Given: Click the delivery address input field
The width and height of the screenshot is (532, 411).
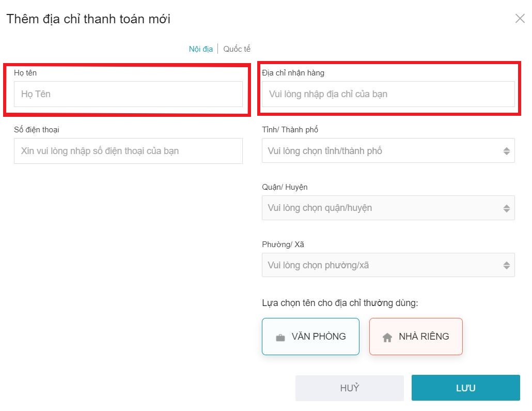Looking at the screenshot, I should click(388, 94).
